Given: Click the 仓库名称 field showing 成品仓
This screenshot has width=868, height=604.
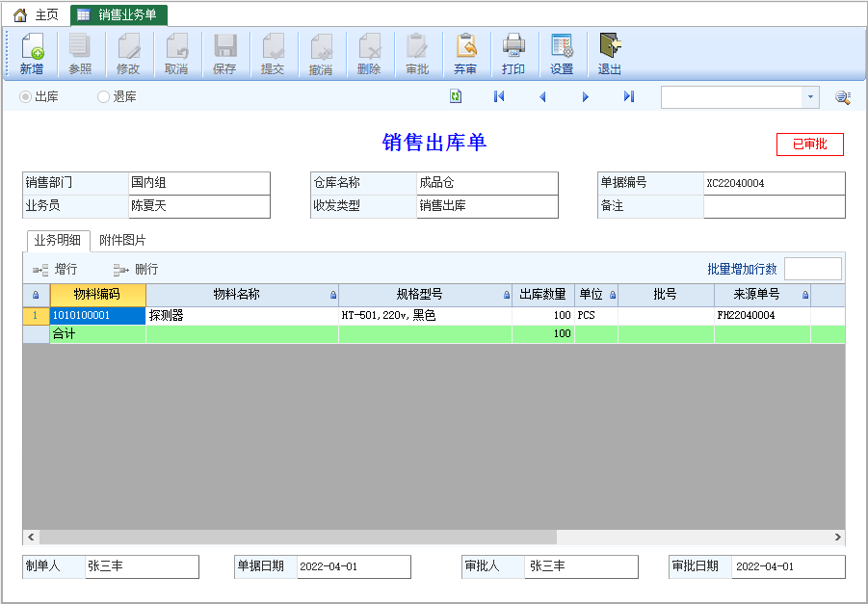Looking at the screenshot, I should point(487,183).
